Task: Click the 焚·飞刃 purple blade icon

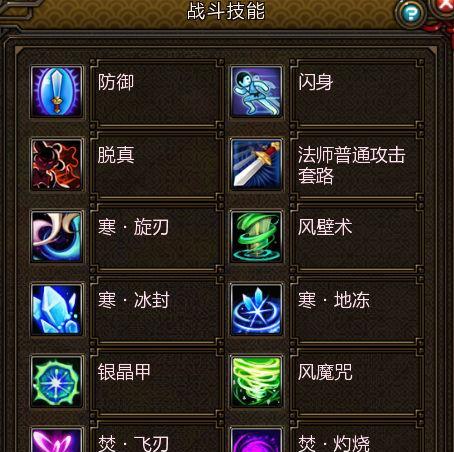Action: coord(56,440)
